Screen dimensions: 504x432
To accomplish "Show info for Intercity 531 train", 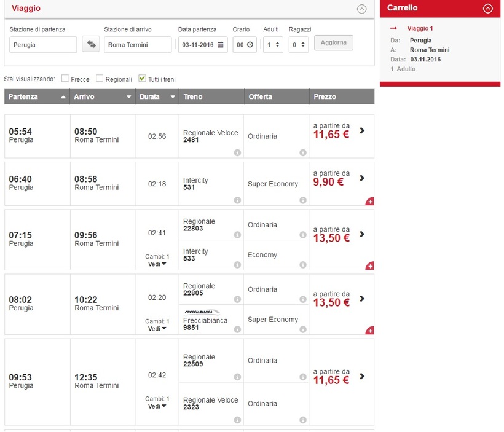I will (237, 200).
